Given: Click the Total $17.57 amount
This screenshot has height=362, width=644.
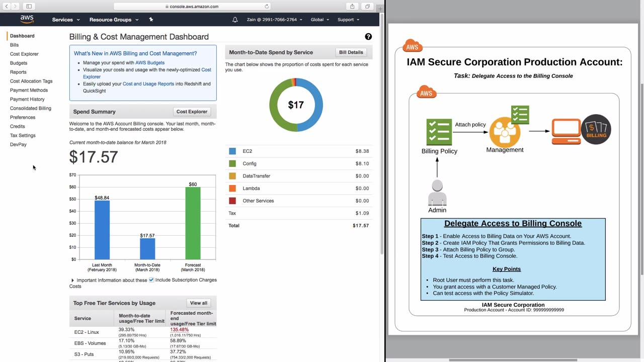Looking at the screenshot, I should pyautogui.click(x=361, y=226).
